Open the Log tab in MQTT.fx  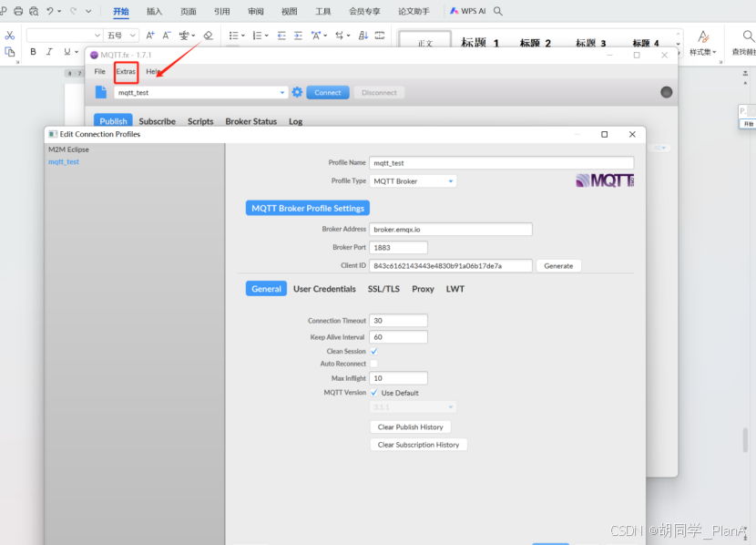[x=295, y=121]
